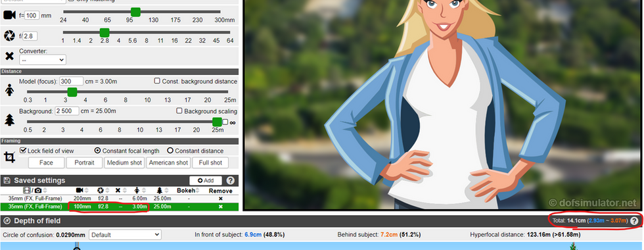Click the aperture f/ input field
This screenshot has height=250, width=644.
click(30, 36)
